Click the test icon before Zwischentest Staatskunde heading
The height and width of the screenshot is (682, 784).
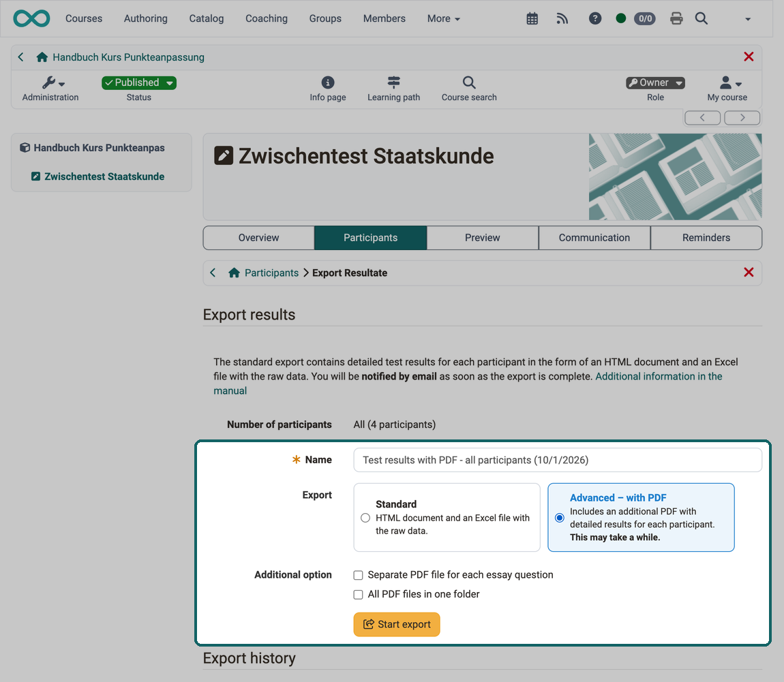click(224, 155)
